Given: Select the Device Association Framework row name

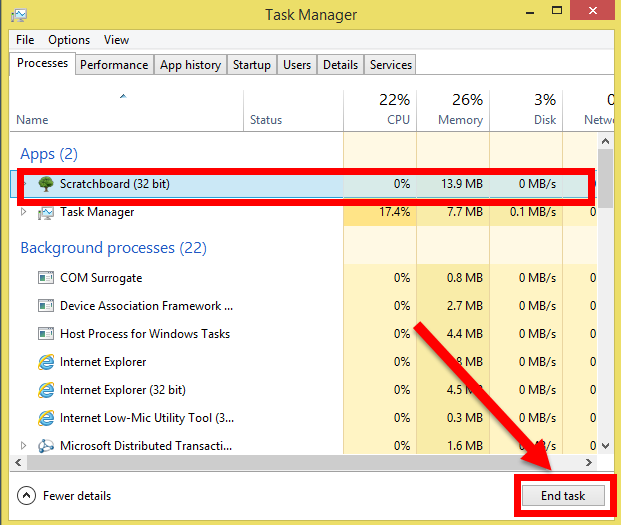Looking at the screenshot, I should [147, 306].
